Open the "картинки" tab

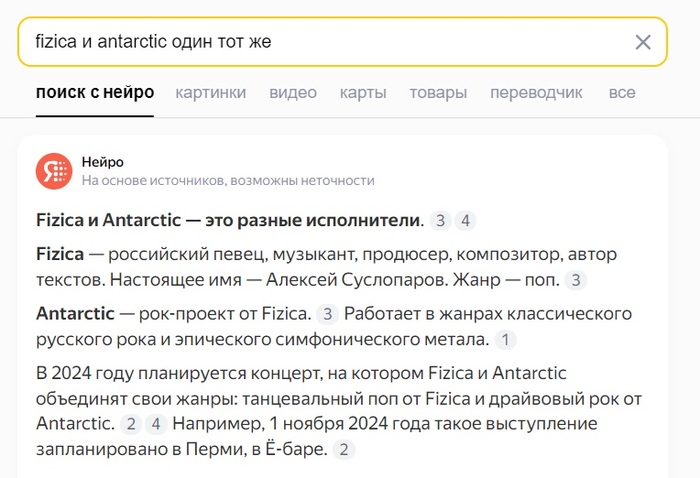211,93
